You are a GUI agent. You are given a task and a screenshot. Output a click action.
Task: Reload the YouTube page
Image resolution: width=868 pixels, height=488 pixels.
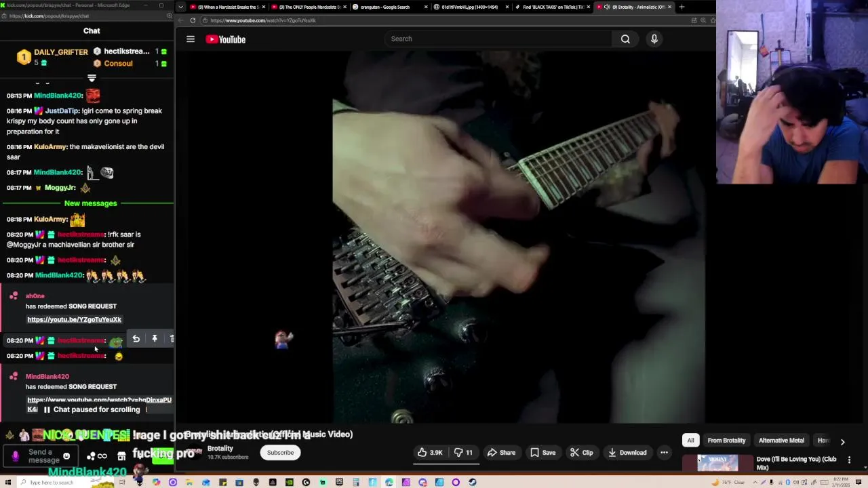[x=193, y=20]
